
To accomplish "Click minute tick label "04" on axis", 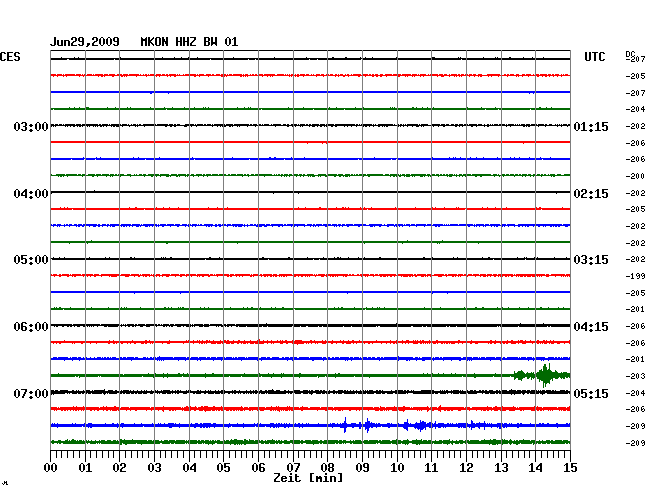I will [189, 468].
